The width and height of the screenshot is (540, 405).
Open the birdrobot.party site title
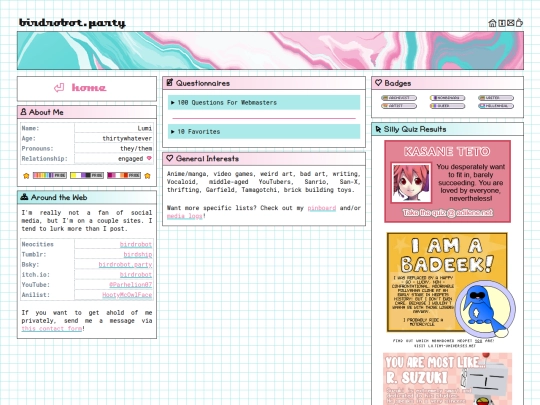coord(72,23)
